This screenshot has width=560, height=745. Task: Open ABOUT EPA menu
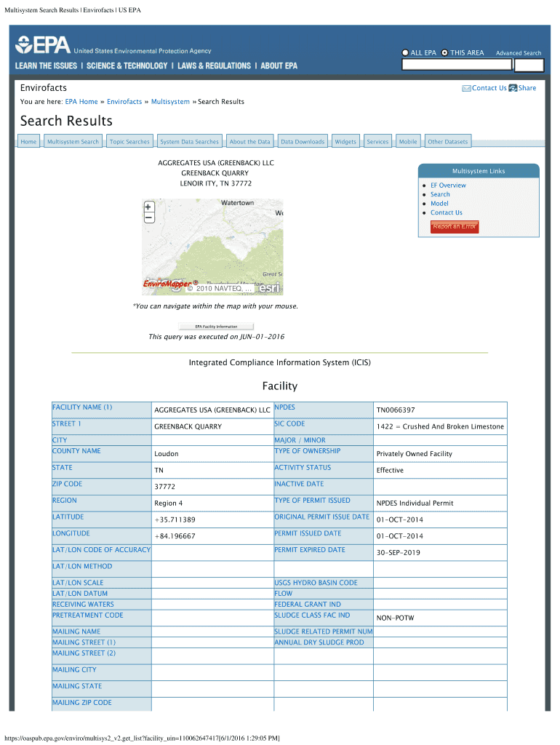[279, 66]
